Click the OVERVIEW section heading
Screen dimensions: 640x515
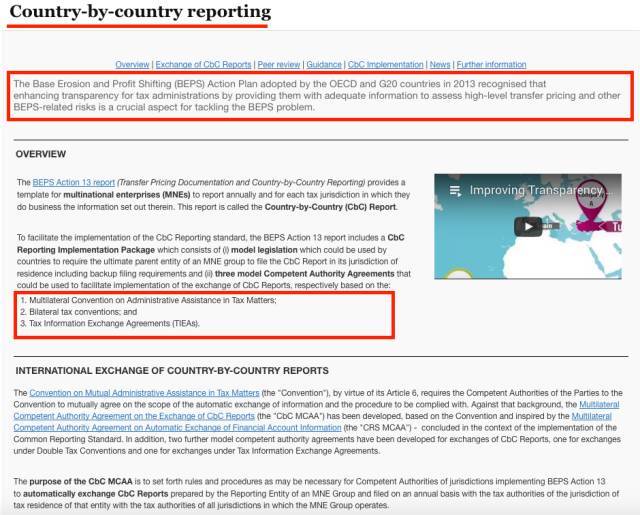pyautogui.click(x=41, y=154)
